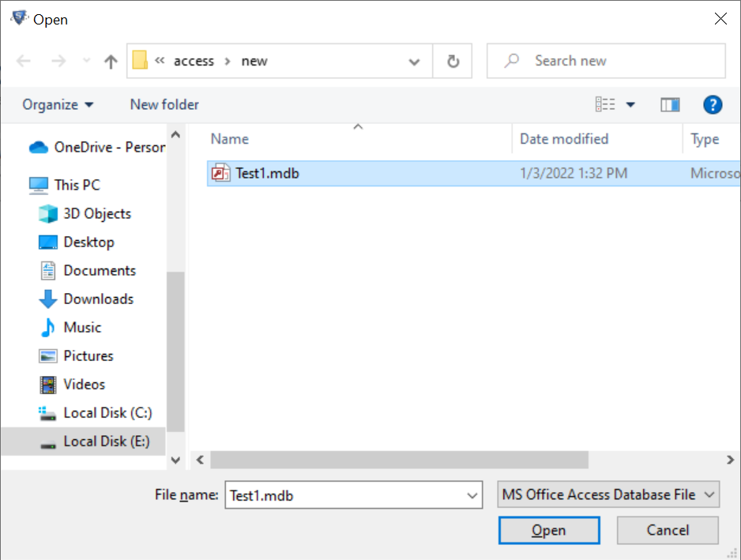Click the Cancel button
The image size is (741, 560).
click(x=668, y=530)
